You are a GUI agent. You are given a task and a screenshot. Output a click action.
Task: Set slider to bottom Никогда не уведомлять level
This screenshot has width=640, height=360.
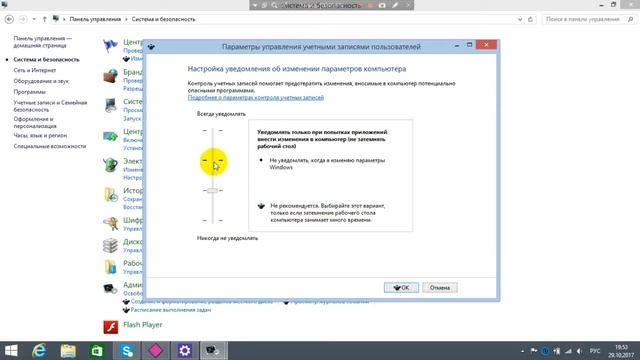point(212,220)
